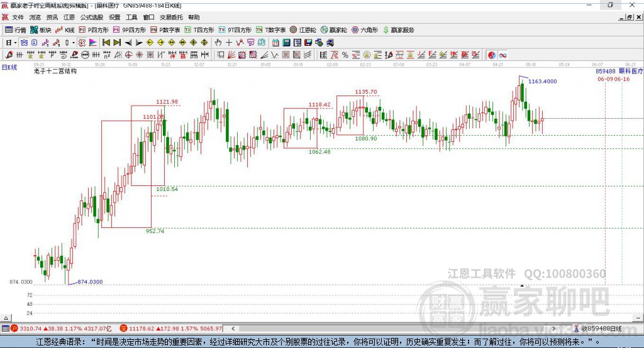Screen dimensions: 644x348
Task: Open the calendar date icon
Action: click(x=275, y=43)
